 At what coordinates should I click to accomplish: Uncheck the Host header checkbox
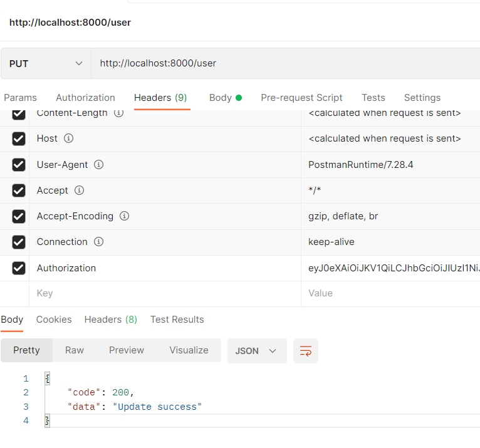[x=19, y=138]
